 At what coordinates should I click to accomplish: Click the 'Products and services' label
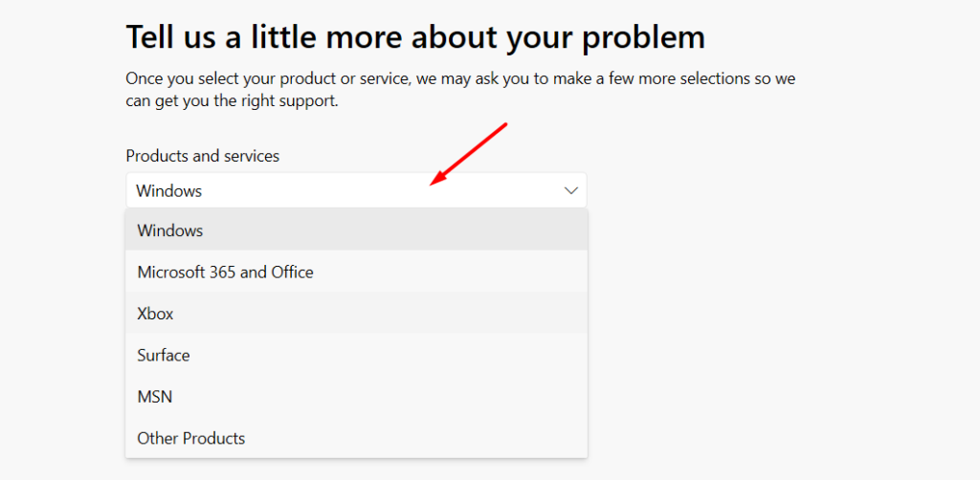pyautogui.click(x=202, y=156)
